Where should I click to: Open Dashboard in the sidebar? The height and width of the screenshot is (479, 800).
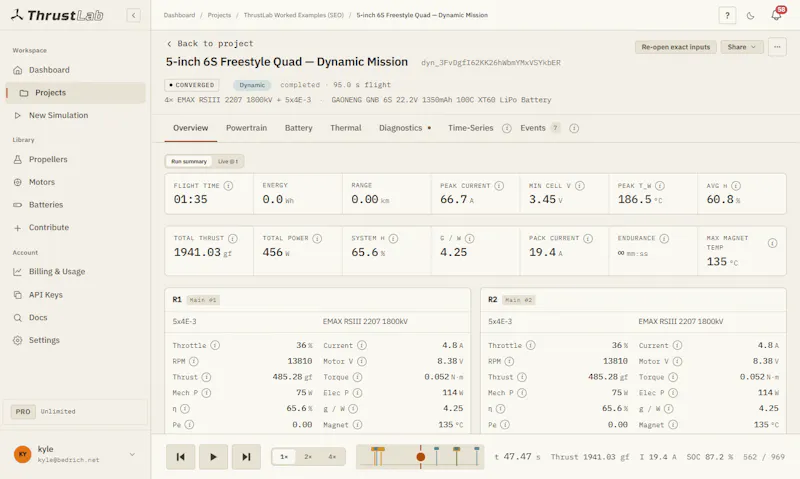[x=75, y=70]
